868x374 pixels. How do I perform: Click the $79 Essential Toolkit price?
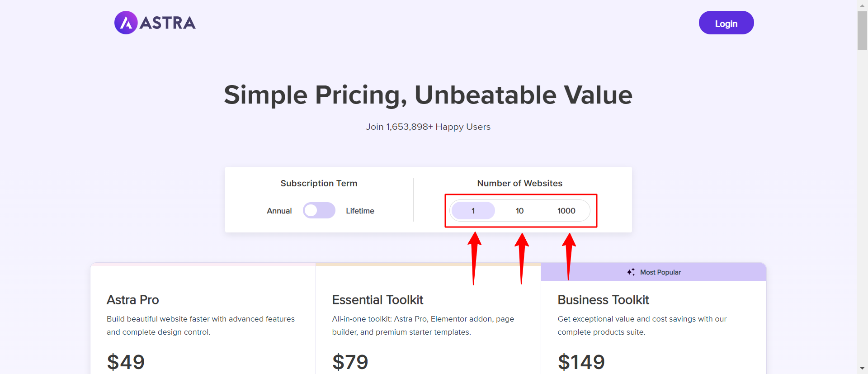tap(350, 362)
